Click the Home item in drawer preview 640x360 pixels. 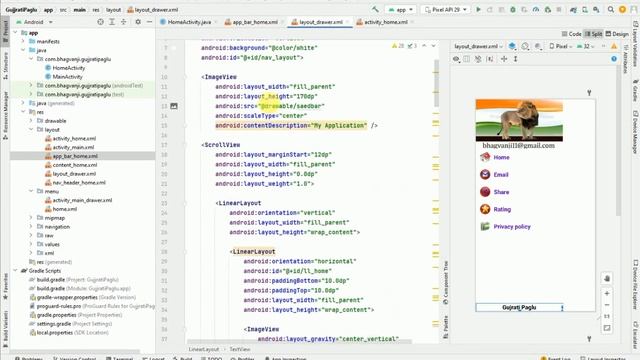click(x=501, y=157)
